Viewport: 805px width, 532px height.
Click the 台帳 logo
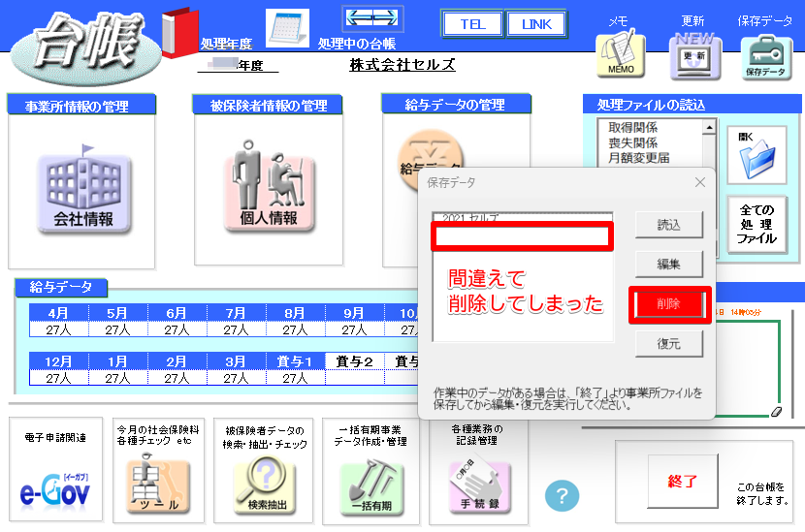coord(86,47)
